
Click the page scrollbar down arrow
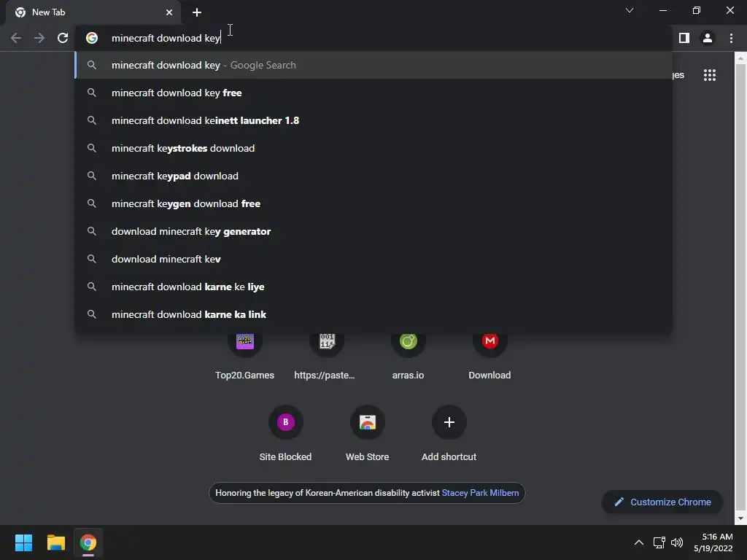[x=740, y=518]
